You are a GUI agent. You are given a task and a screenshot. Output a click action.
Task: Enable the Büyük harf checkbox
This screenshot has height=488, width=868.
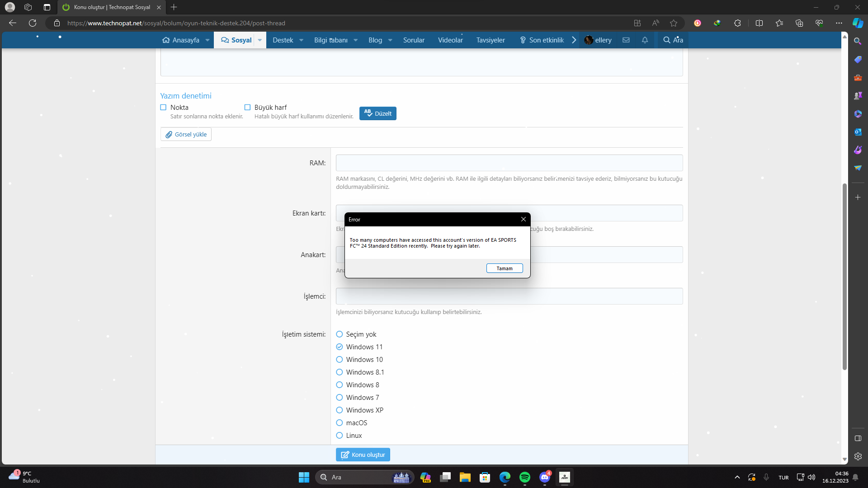[x=247, y=108]
